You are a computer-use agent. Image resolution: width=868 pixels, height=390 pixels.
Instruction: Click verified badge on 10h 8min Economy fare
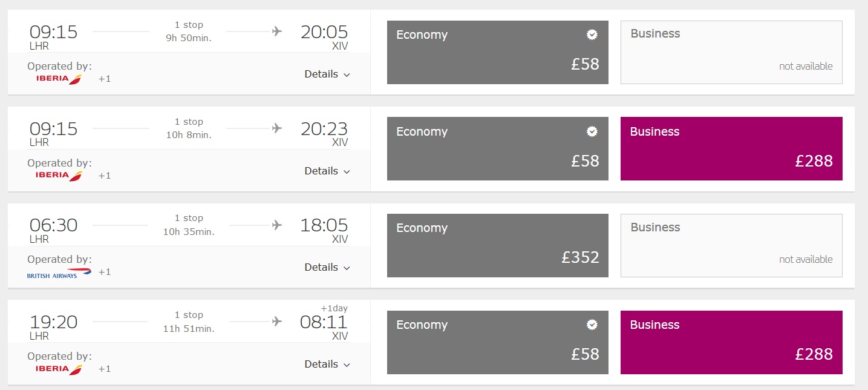pos(592,131)
